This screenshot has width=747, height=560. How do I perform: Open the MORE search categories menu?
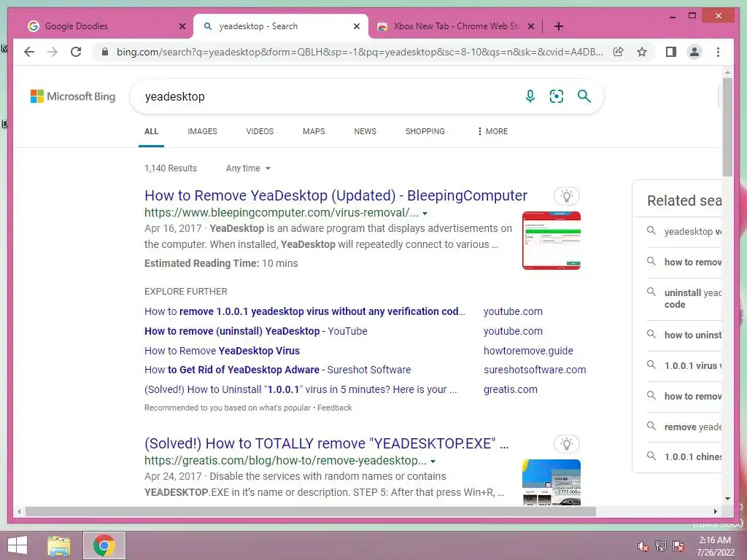[492, 131]
